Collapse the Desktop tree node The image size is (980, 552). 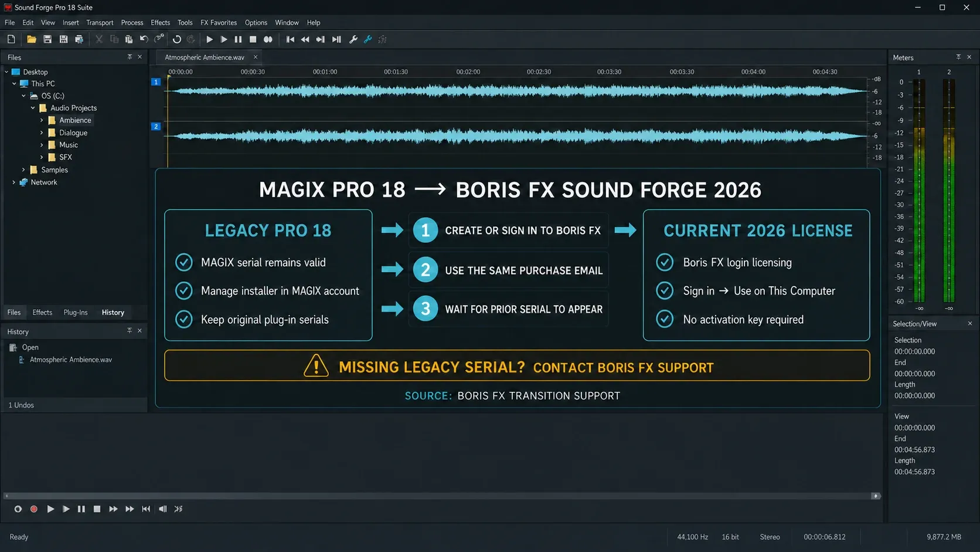(x=6, y=72)
